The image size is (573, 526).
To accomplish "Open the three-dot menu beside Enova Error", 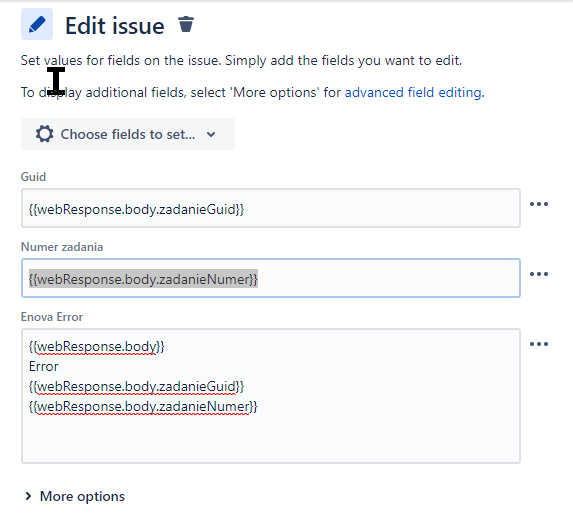I will 539,344.
